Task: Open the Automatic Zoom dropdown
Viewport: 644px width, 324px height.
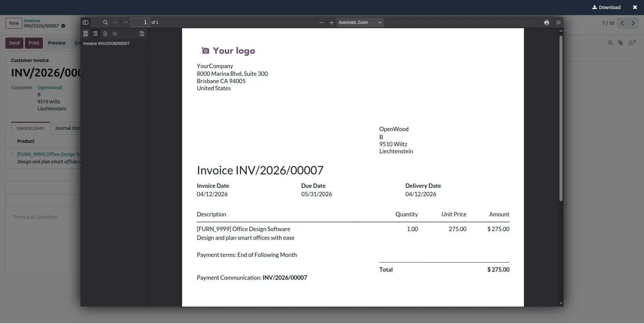Action: [360, 22]
